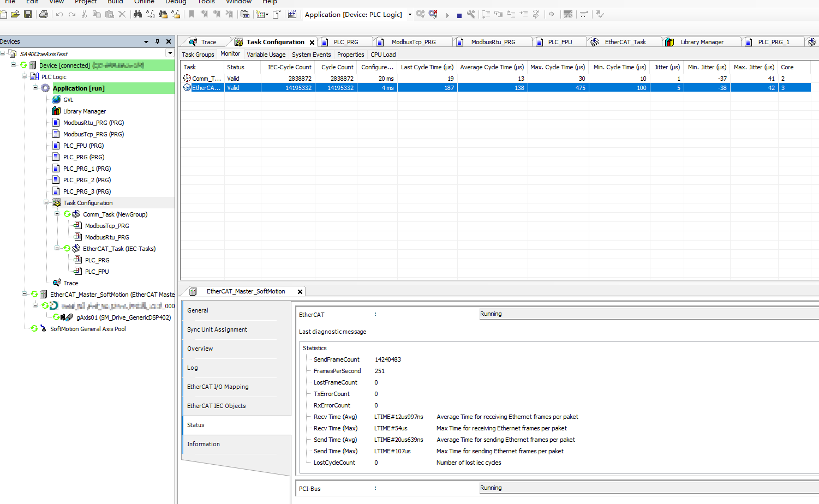This screenshot has height=504, width=819.
Task: Collapse the Task Configuration tree node
Action: pos(46,202)
